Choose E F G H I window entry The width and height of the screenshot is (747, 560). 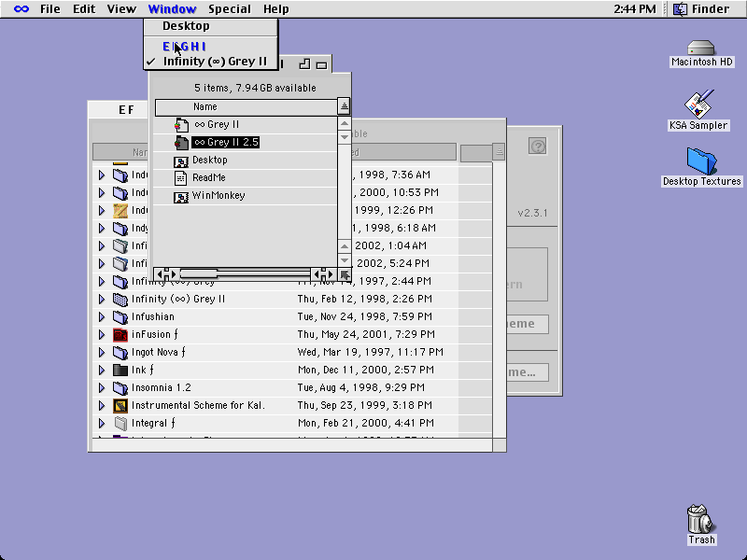coord(211,47)
